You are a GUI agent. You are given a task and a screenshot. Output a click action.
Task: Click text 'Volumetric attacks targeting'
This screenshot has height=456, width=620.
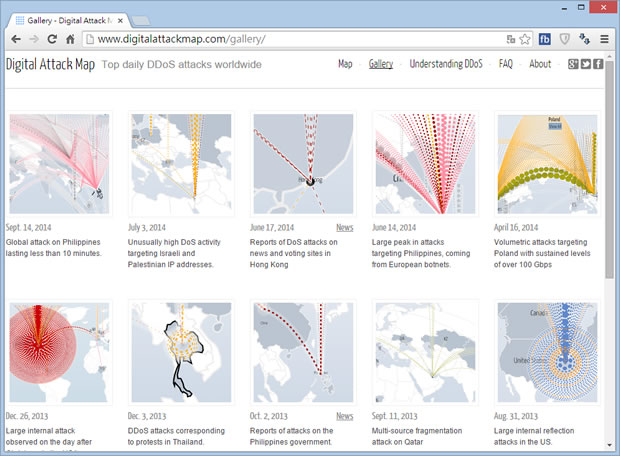click(541, 242)
